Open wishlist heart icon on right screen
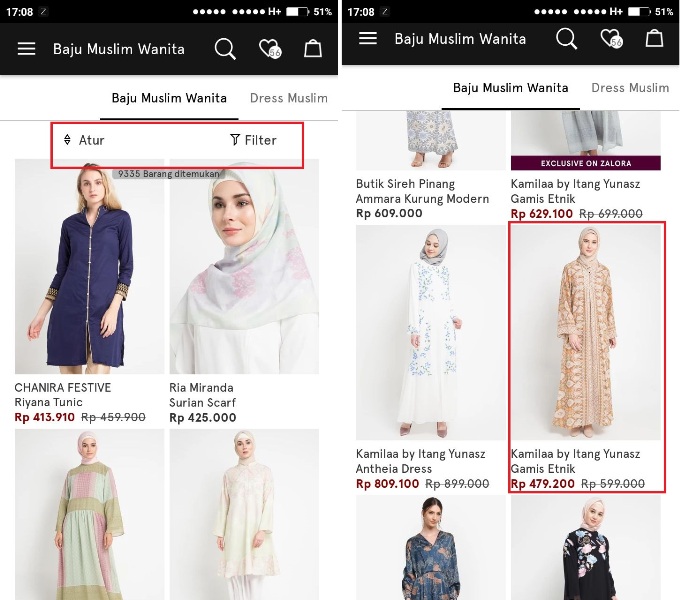 point(610,39)
